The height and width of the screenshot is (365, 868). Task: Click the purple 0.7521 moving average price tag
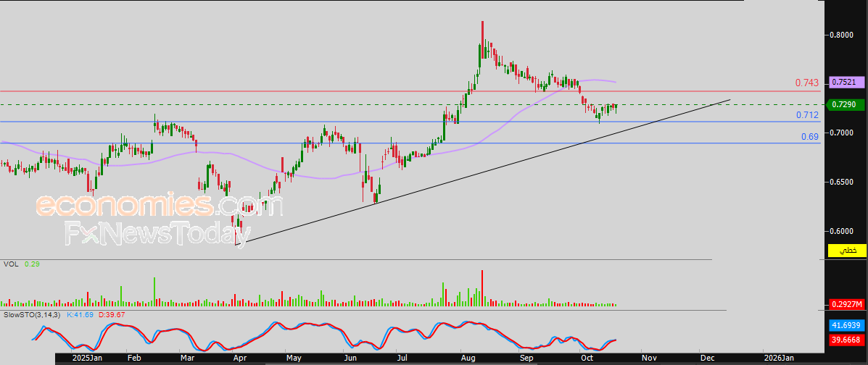(x=844, y=82)
